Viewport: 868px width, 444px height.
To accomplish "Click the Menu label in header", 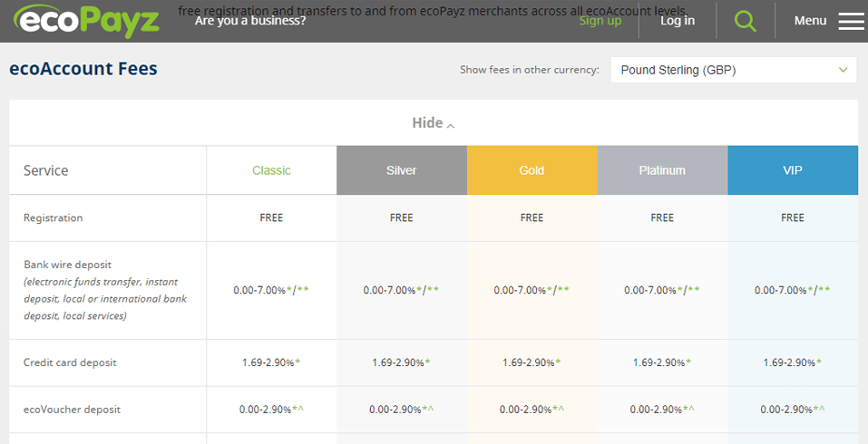I will [x=810, y=21].
